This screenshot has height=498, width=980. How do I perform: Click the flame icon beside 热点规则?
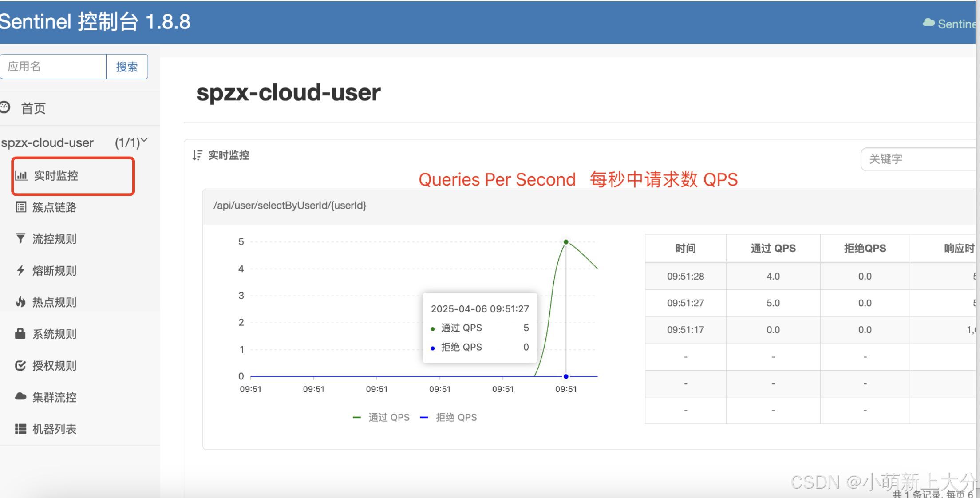(x=20, y=302)
